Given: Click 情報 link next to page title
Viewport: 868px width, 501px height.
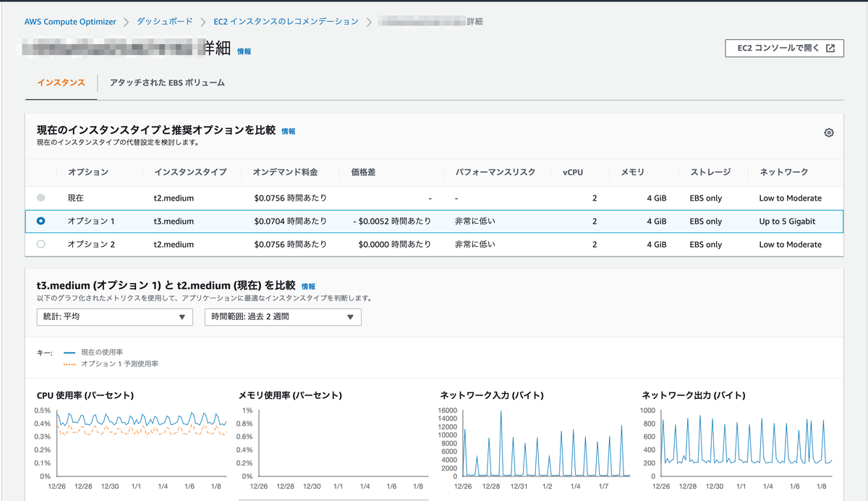Looking at the screenshot, I should (x=244, y=51).
